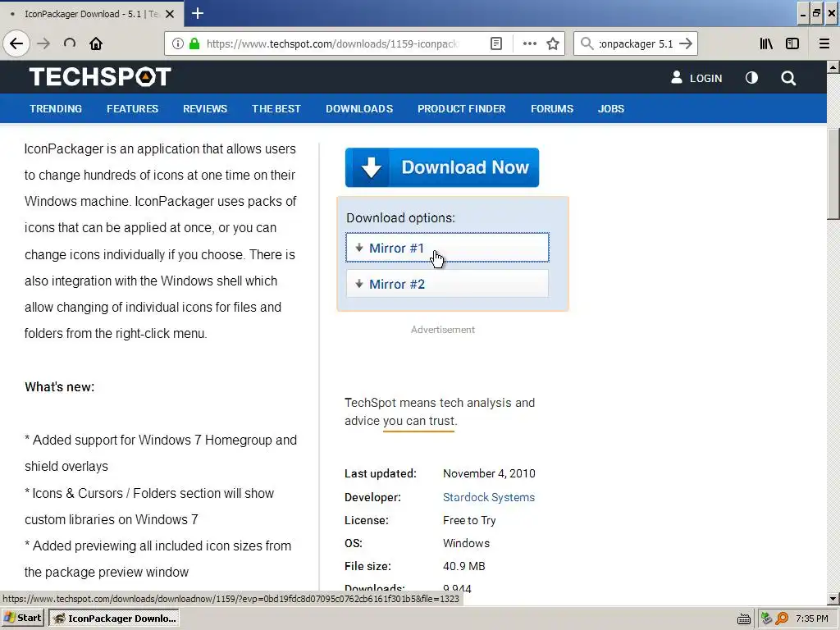The height and width of the screenshot is (630, 840).
Task: Close the IconPackager Download tab
Action: click(x=170, y=14)
